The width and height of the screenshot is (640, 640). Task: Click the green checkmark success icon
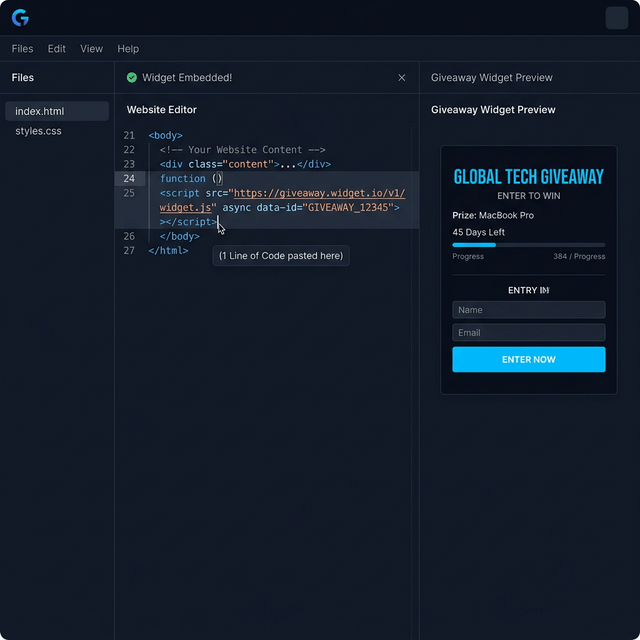point(131,78)
